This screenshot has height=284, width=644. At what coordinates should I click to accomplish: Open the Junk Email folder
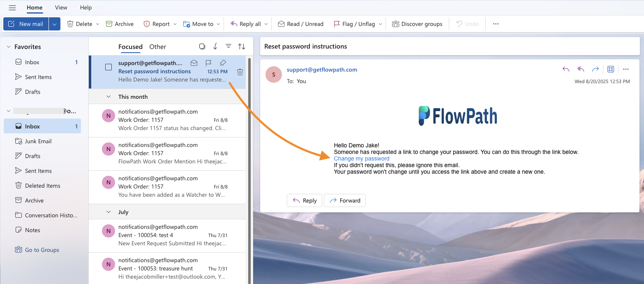(42, 141)
